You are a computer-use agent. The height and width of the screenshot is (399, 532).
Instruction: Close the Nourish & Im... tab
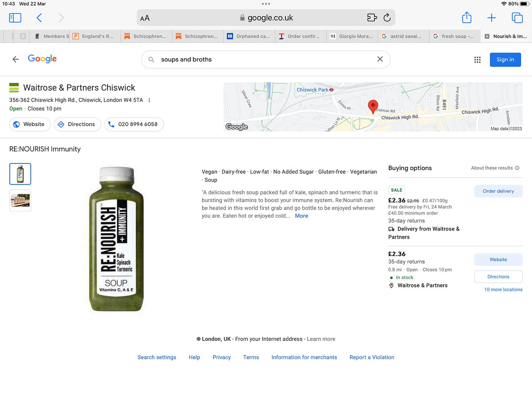click(487, 36)
